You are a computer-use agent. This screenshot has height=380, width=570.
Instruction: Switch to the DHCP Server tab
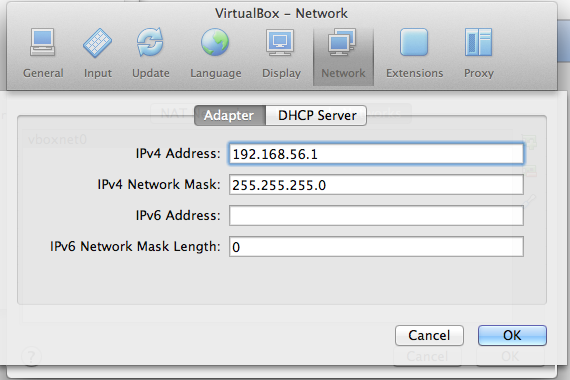[x=316, y=116]
